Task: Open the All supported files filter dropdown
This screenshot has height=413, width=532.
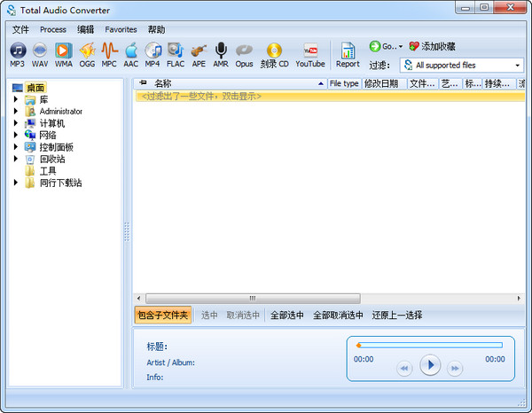Action: pyautogui.click(x=462, y=65)
